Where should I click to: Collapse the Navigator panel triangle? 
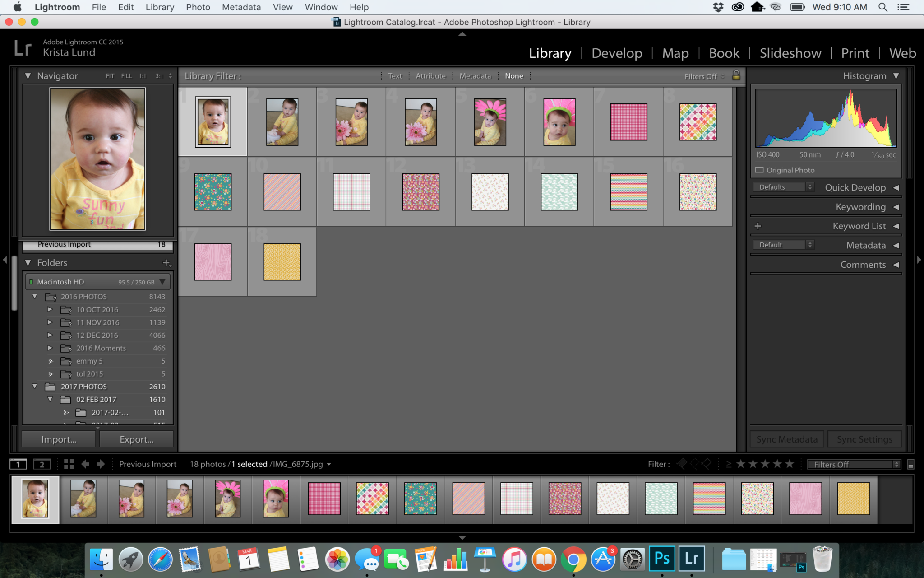pos(28,76)
